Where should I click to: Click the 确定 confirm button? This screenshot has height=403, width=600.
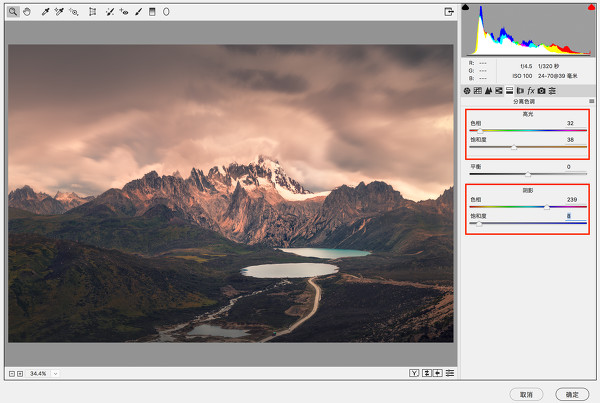[x=572, y=395]
